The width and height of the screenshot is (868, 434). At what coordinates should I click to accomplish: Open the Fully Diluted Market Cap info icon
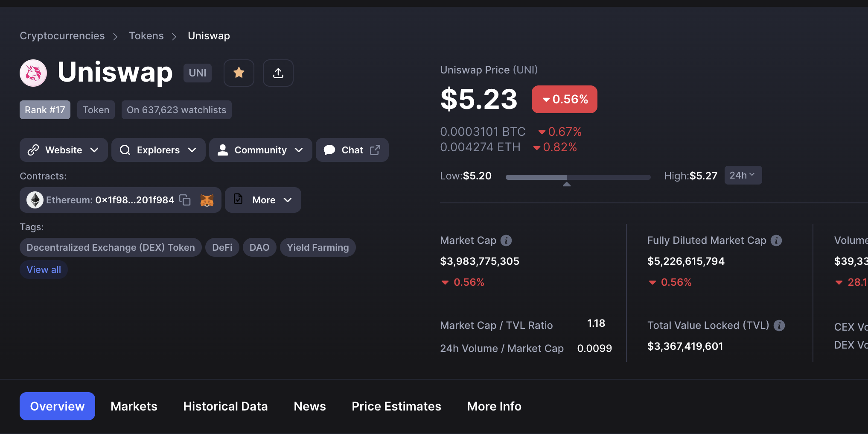[776, 240]
